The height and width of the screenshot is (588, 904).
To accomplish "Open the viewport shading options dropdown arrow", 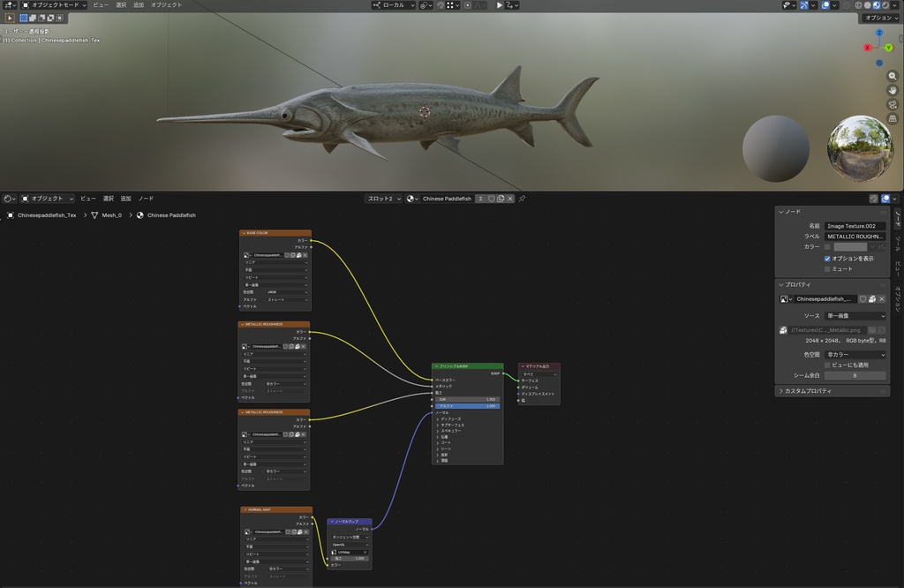I will click(894, 5).
